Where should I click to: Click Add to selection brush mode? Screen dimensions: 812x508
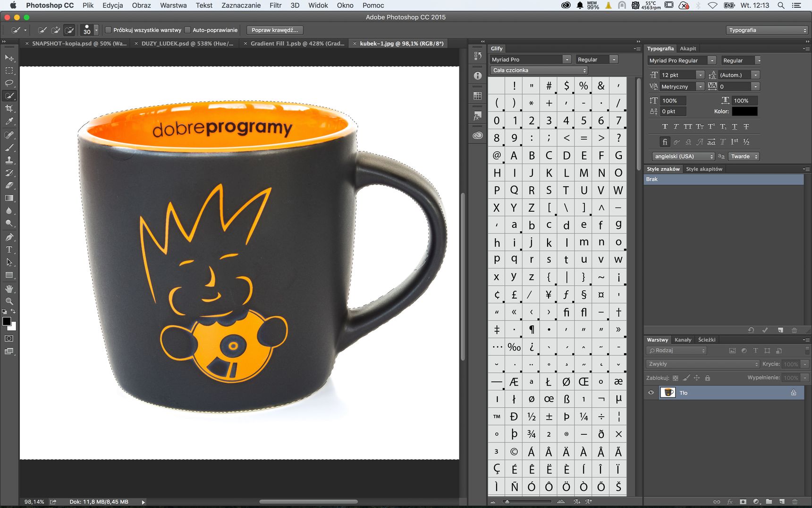tap(56, 30)
